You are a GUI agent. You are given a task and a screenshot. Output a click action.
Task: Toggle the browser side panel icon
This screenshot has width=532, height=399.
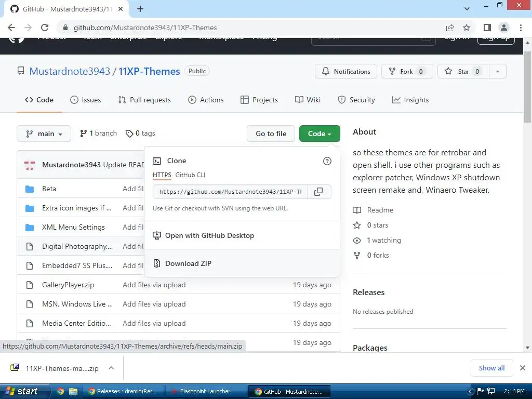click(487, 28)
